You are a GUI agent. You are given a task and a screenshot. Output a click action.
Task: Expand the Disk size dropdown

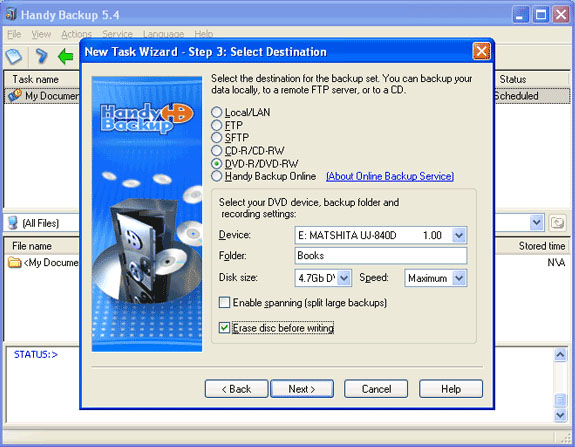(344, 278)
